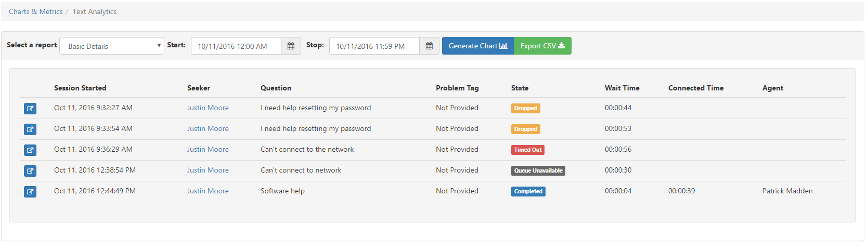
Task: Click the Start date input field
Action: pos(236,46)
